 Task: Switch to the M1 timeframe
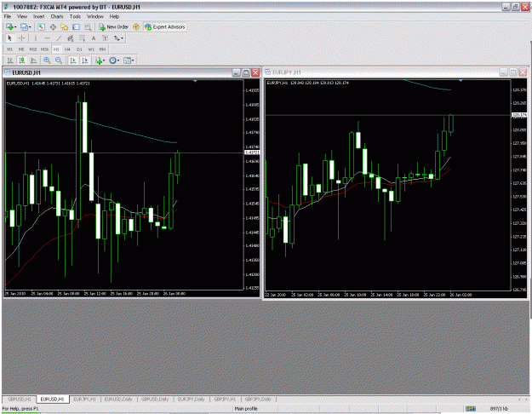coord(10,49)
